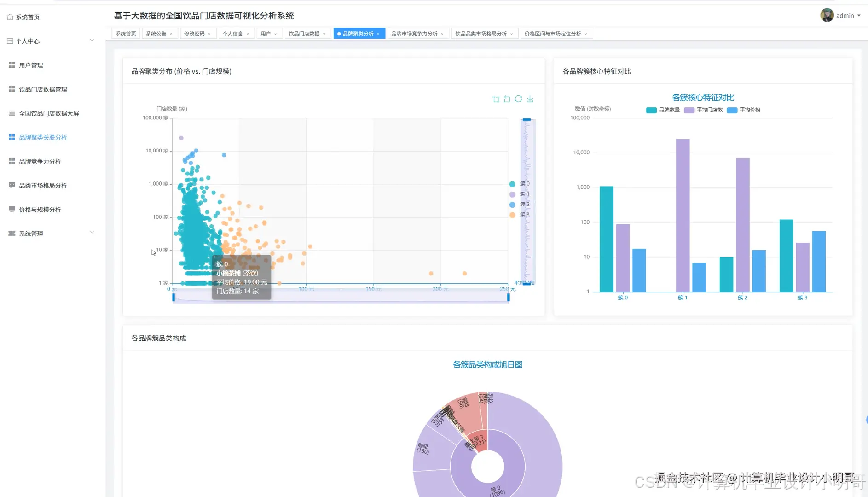
Task: Click top handle of vertical zoom slider
Action: 527,120
